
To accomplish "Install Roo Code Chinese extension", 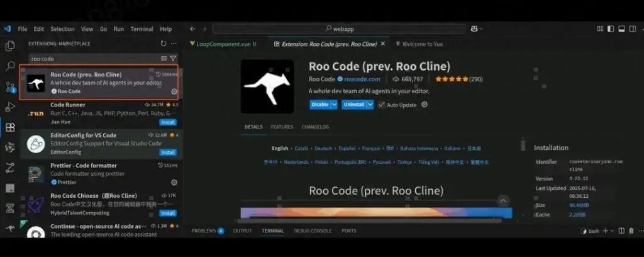I will [168, 213].
